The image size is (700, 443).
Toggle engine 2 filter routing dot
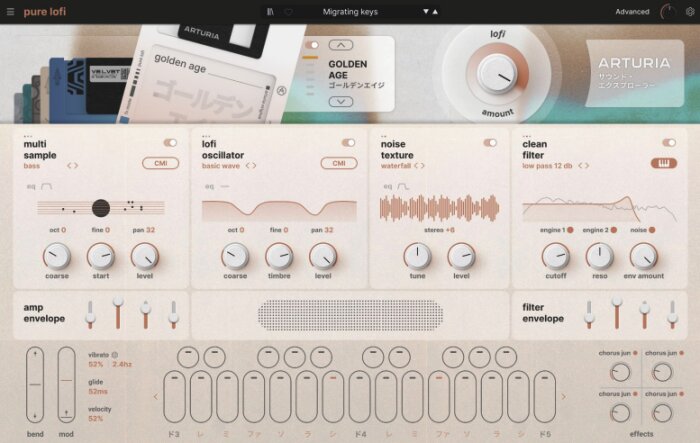pyautogui.click(x=614, y=230)
